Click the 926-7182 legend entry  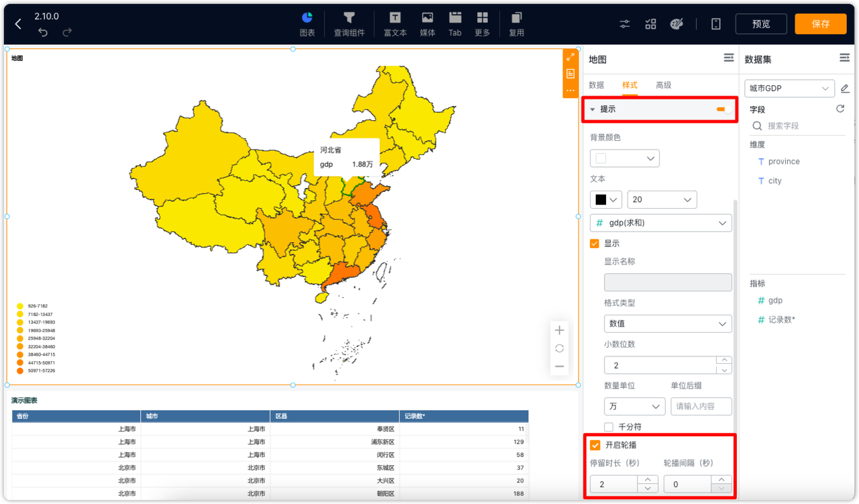click(x=32, y=306)
